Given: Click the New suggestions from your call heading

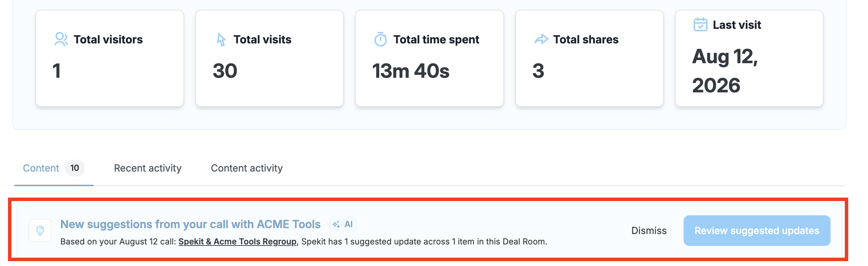Looking at the screenshot, I should click(190, 224).
